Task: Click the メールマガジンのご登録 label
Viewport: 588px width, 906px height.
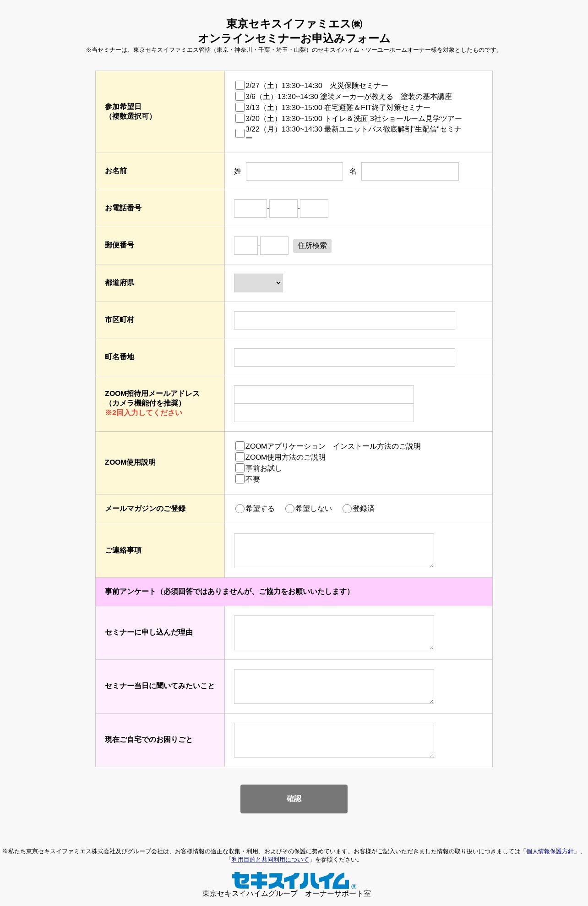Action: click(145, 509)
